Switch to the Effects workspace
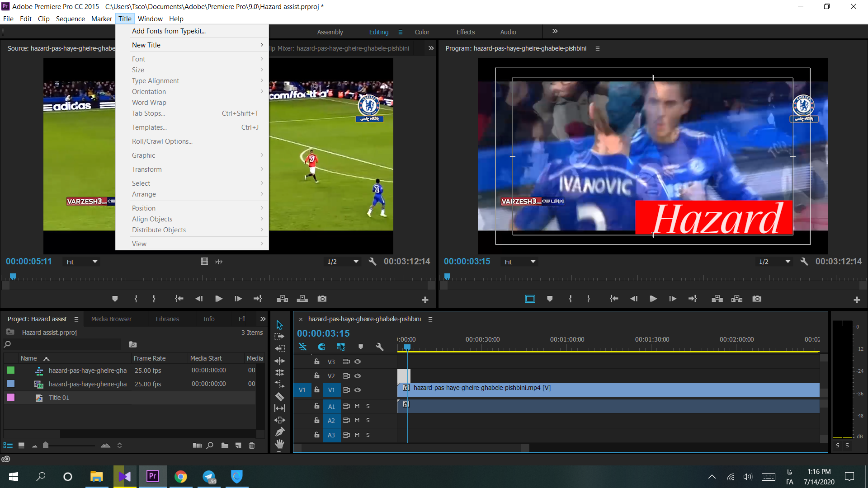 [x=465, y=32]
